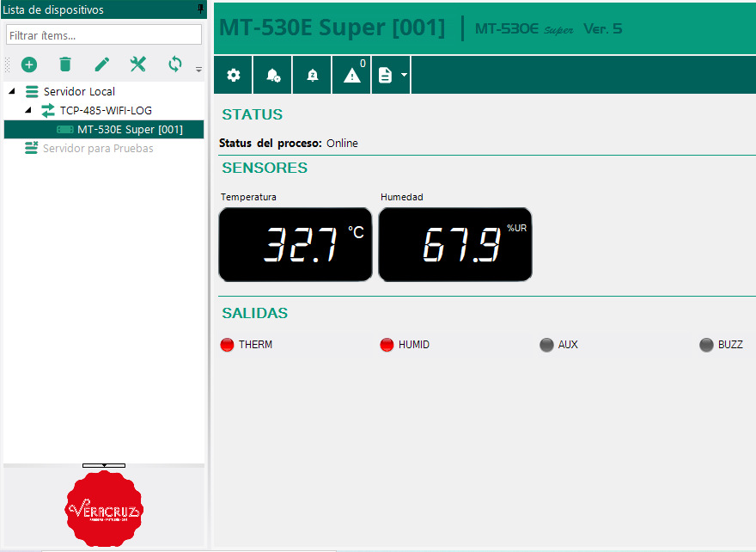Select MT-530E Super [001] device
This screenshot has height=552, width=756.
(x=130, y=129)
